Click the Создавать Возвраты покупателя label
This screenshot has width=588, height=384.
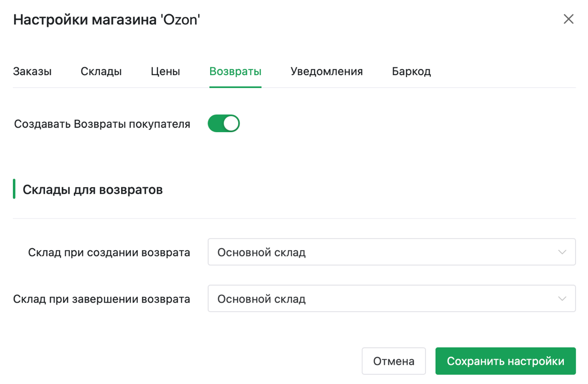pos(102,124)
